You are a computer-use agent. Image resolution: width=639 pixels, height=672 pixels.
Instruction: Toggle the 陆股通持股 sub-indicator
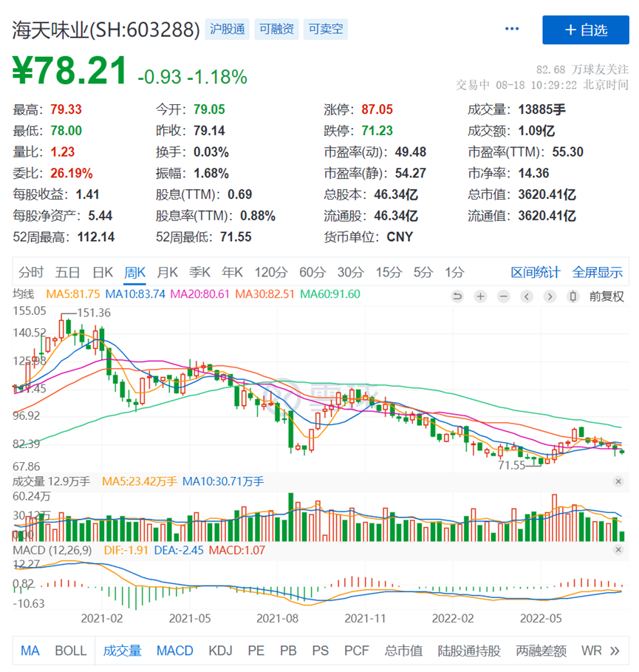coord(469,651)
